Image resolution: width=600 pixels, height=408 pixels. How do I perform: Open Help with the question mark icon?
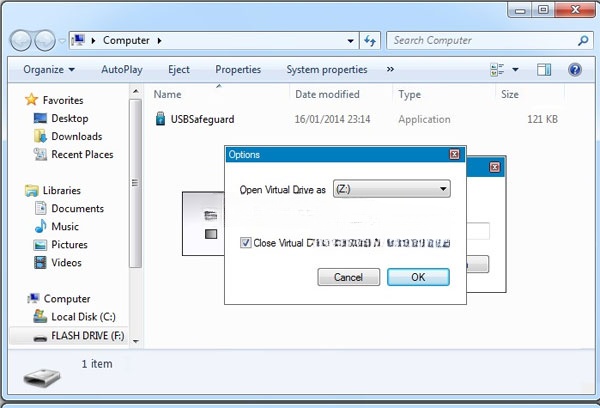[575, 70]
